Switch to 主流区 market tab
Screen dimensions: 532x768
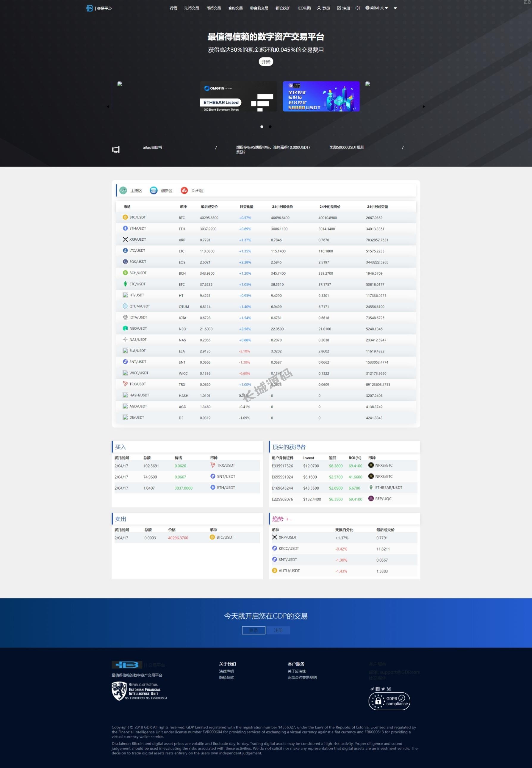(x=131, y=191)
